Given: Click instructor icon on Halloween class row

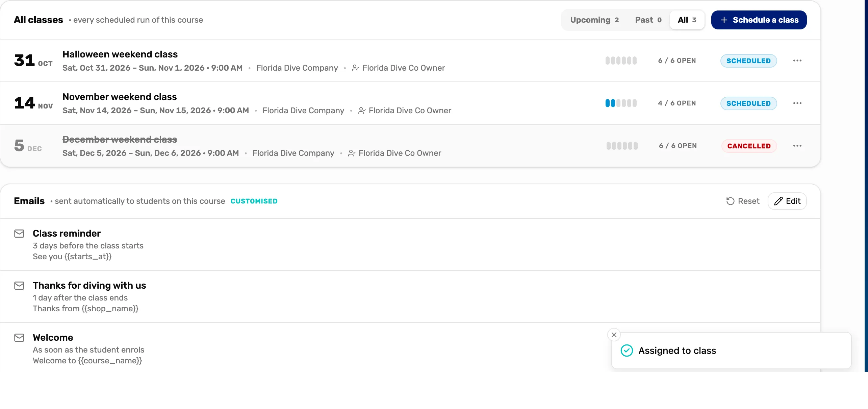Looking at the screenshot, I should (x=355, y=68).
